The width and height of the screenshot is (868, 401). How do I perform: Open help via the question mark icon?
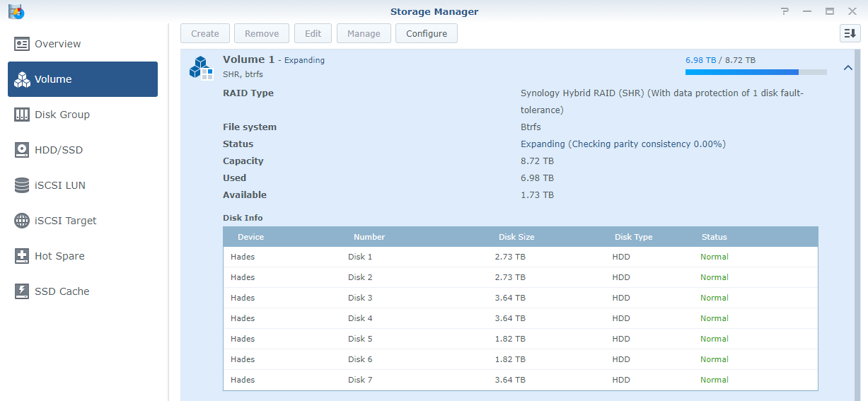click(x=785, y=11)
